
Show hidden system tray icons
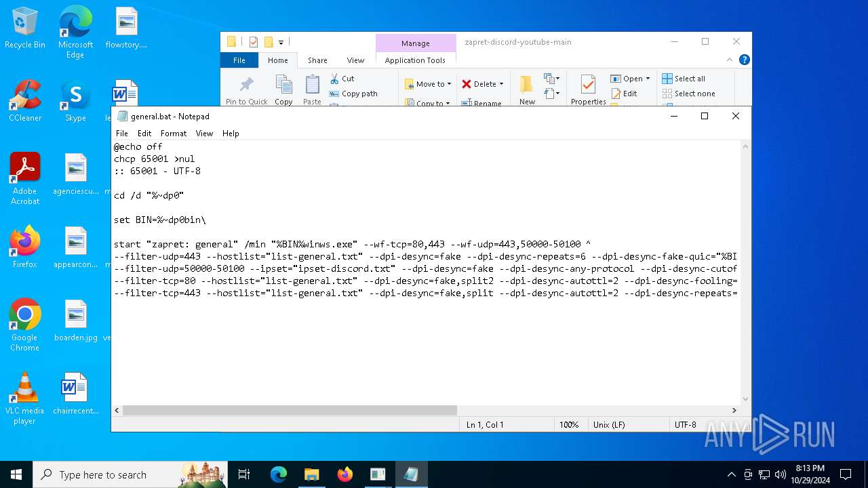731,474
